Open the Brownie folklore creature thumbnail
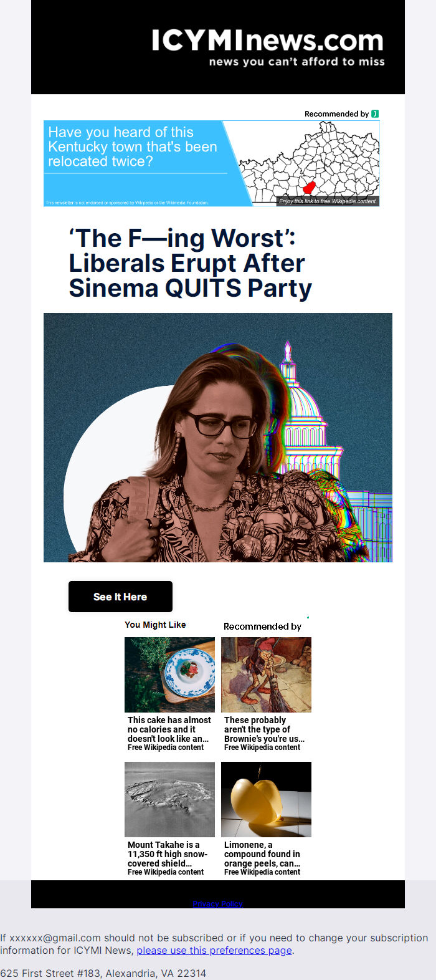This screenshot has height=980, width=436. (x=266, y=675)
